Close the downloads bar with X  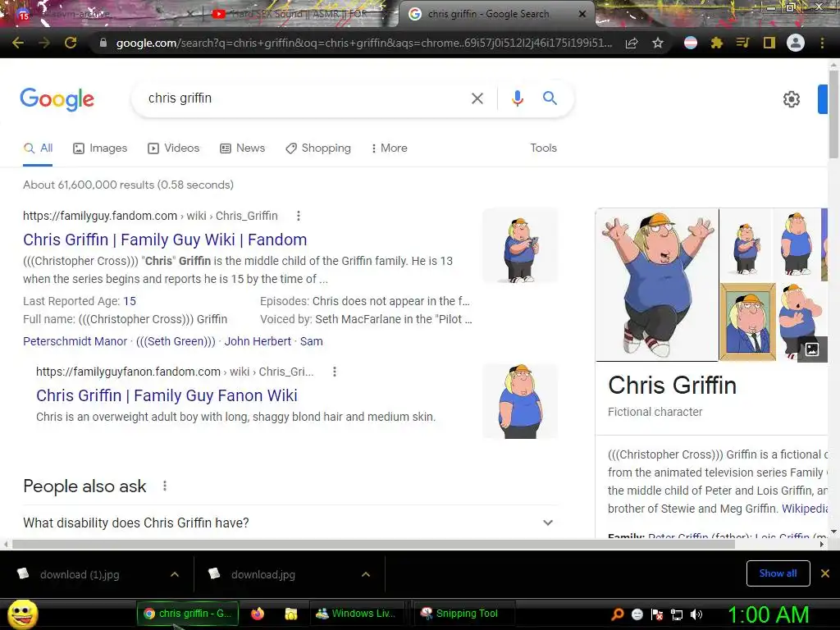(x=825, y=573)
